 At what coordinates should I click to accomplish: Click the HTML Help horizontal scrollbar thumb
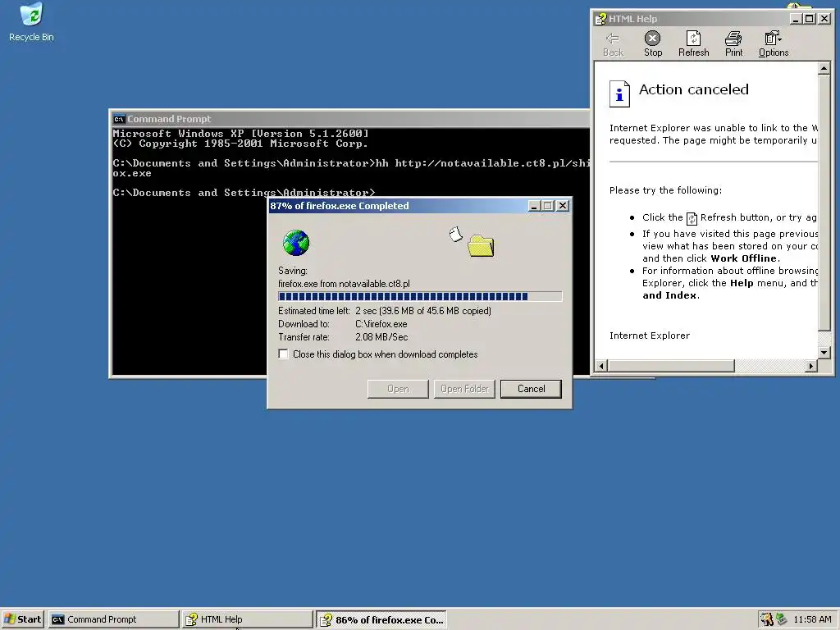tap(670, 366)
